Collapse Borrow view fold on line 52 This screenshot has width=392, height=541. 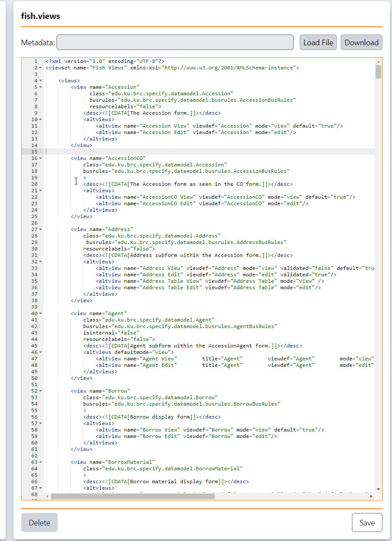click(x=41, y=391)
